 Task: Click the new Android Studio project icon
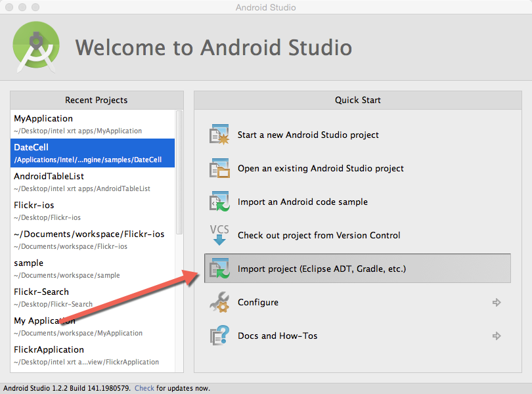[219, 135]
